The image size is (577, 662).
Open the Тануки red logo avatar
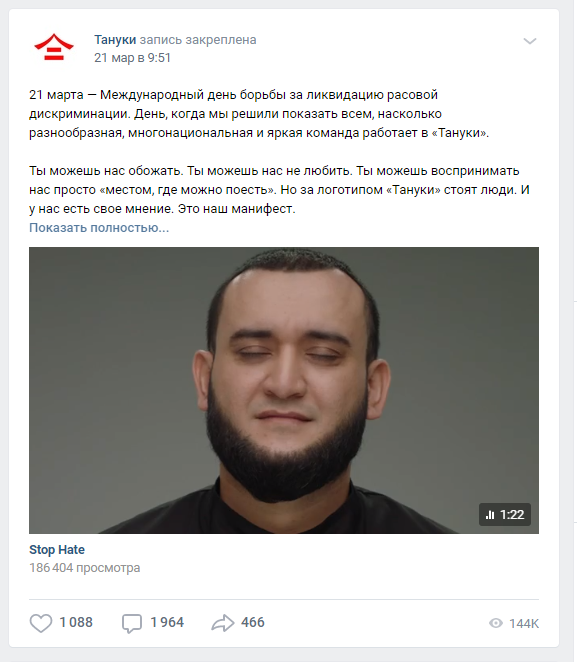tap(54, 47)
